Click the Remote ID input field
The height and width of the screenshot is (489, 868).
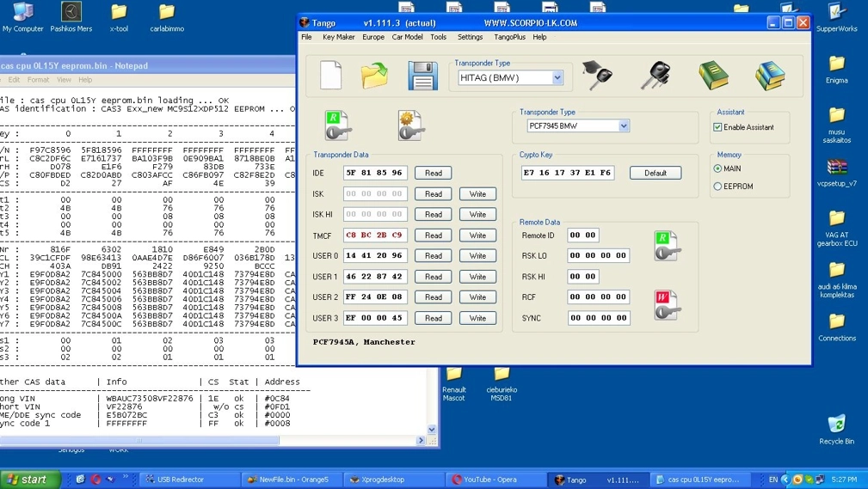(583, 235)
